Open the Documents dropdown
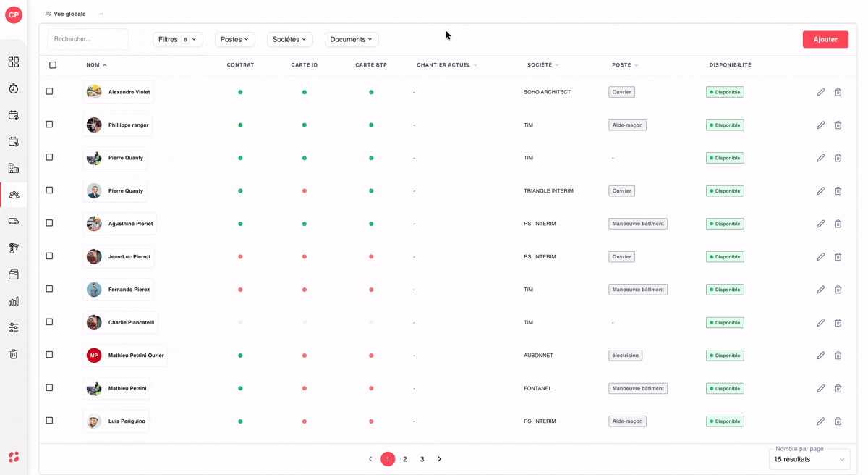Viewport: 868px width, 475px height. (352, 39)
